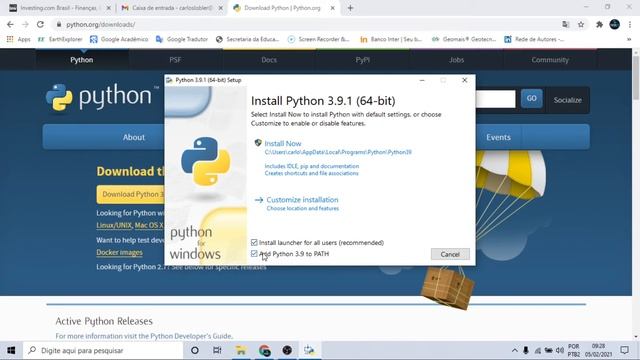This screenshot has height=360, width=640.
Task: Open Screen Recorder bookmark
Action: click(319, 39)
